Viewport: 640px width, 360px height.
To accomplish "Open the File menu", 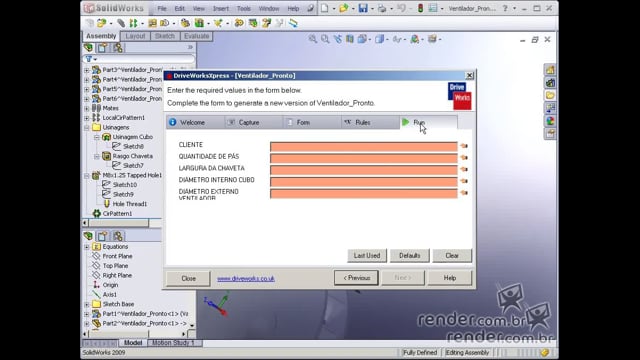I will click(x=162, y=8).
